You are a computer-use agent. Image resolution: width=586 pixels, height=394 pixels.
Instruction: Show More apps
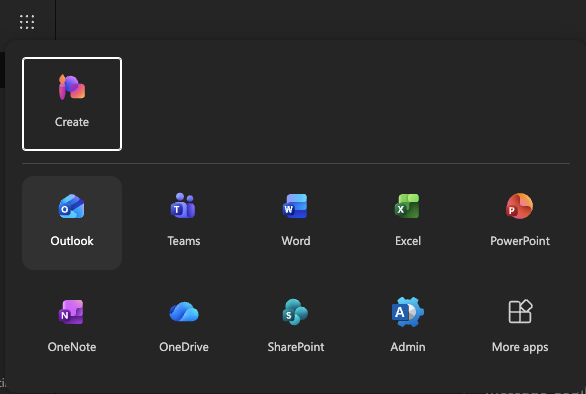(520, 329)
